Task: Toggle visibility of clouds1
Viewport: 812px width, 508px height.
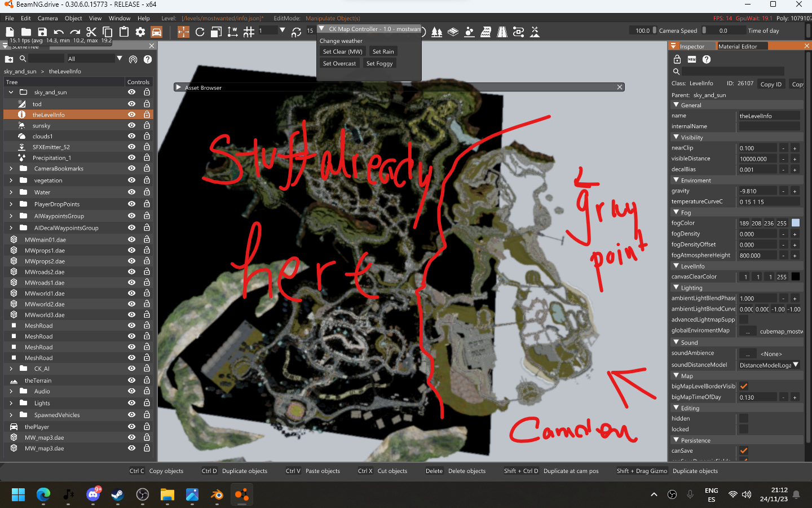Action: tap(131, 136)
